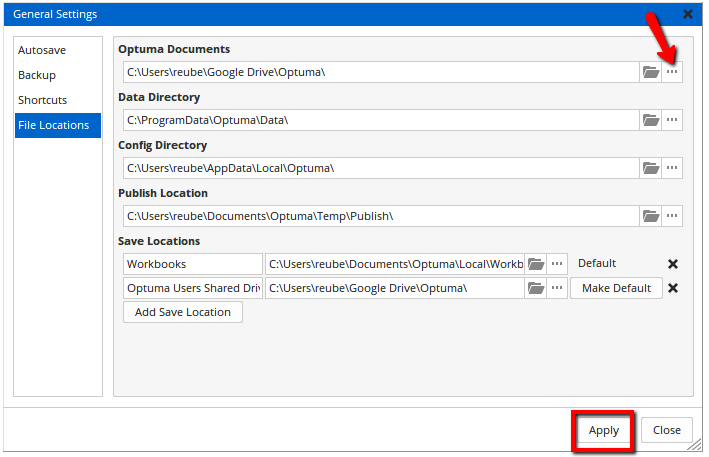Edit the Google Drive save location path field
The width and height of the screenshot is (709, 457).
click(395, 288)
